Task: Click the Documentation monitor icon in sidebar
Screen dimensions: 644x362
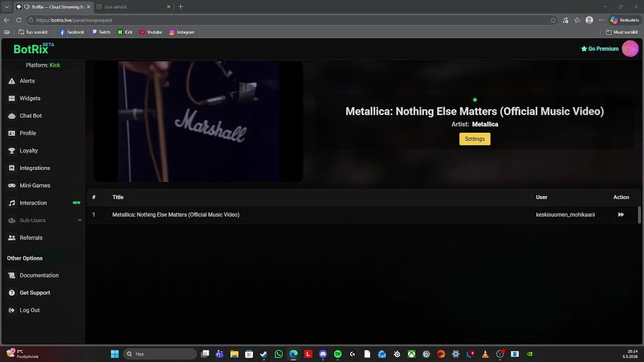Action: 12,276
